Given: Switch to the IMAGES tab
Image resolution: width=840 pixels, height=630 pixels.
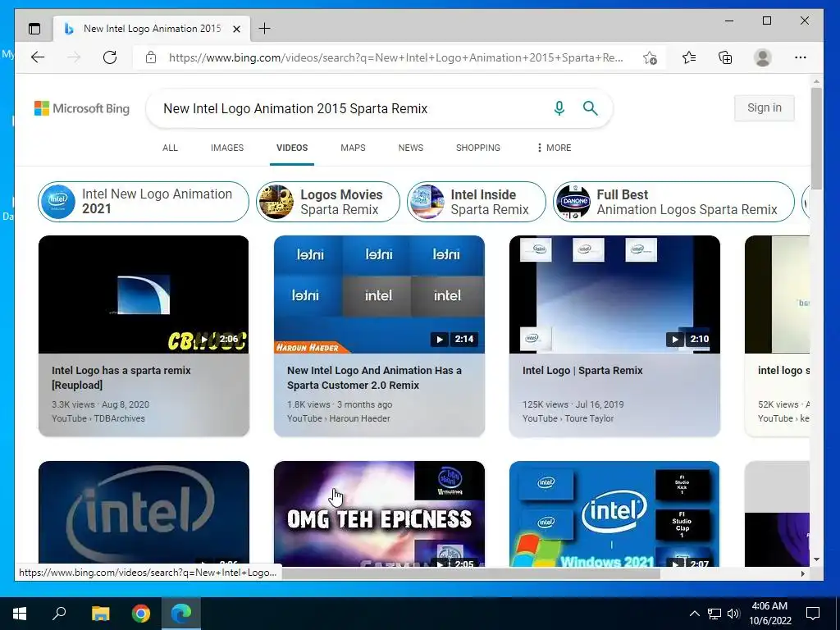Looking at the screenshot, I should [x=227, y=148].
